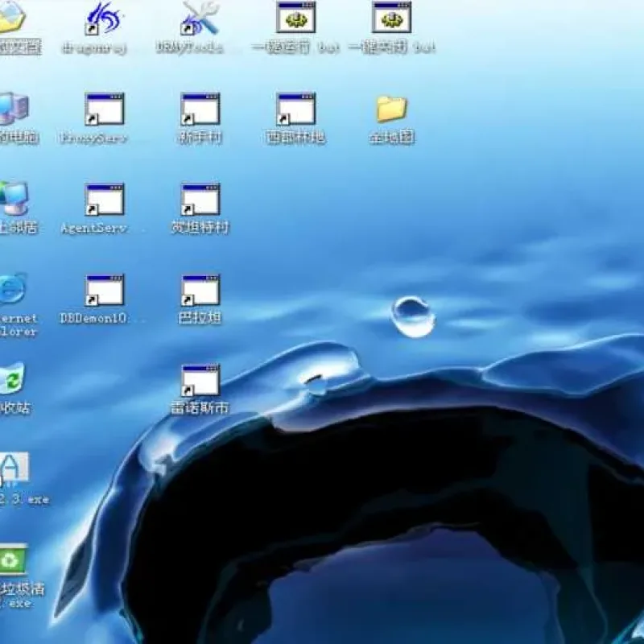
Task: Select the Network Neighborhood icon
Action: point(14,198)
